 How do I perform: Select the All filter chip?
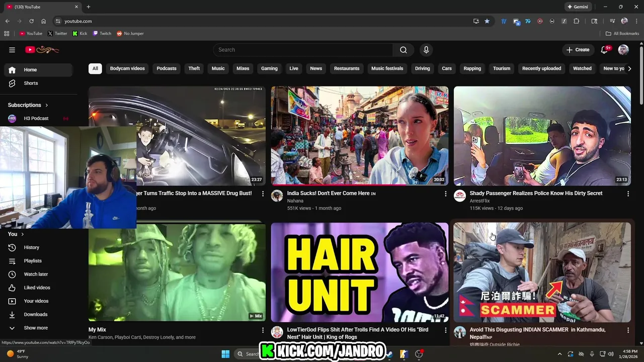click(x=95, y=68)
